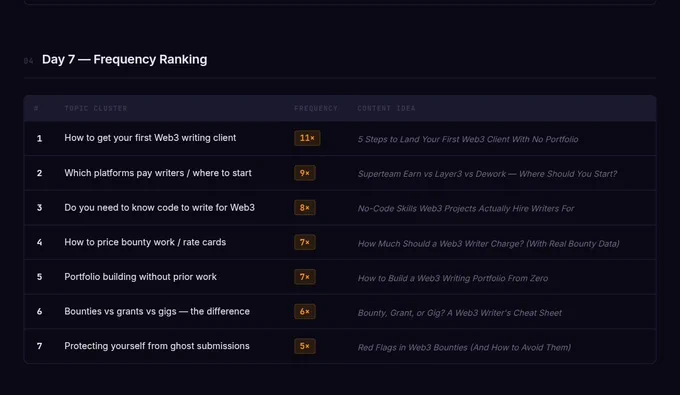This screenshot has width=680, height=395.
Task: Click 'Bounties vs grants vs gigs' topic
Action: click(x=157, y=311)
